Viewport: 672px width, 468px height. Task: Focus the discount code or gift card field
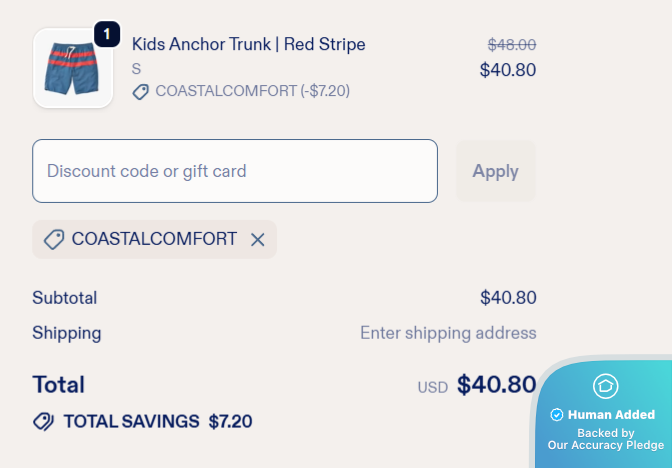click(x=235, y=171)
